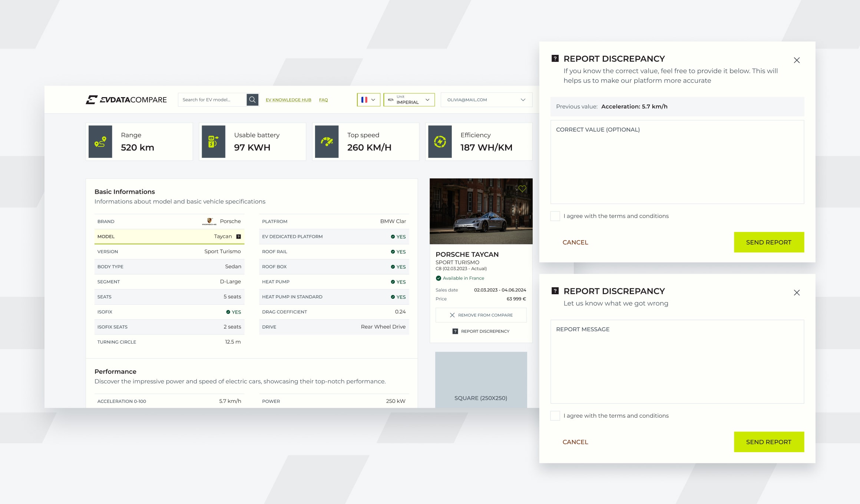
Task: Click green check on Isofix row
Action: [x=228, y=312]
